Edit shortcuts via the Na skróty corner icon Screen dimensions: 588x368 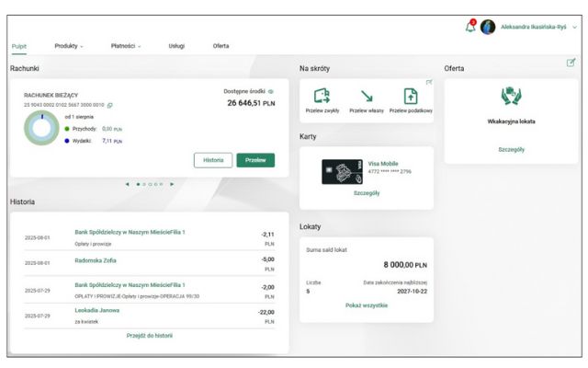[428, 82]
